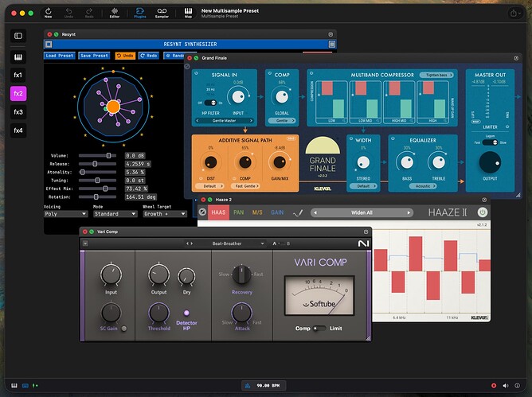Click Save Preset in Resynt
This screenshot has width=532, height=397.
94,56
